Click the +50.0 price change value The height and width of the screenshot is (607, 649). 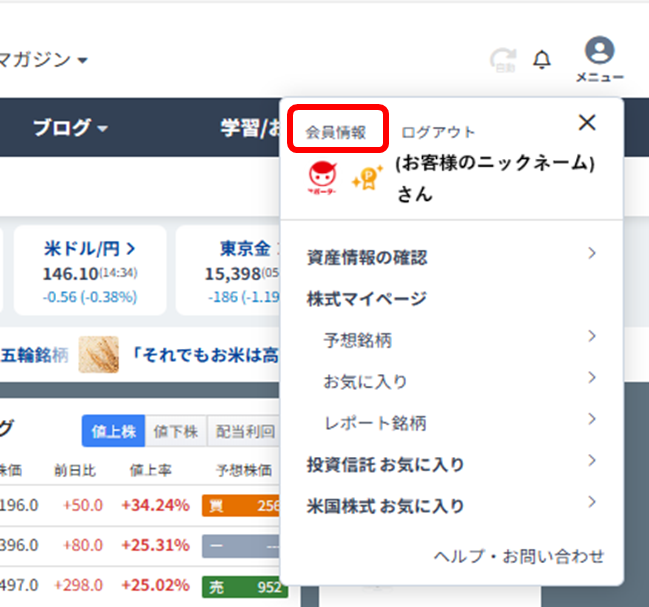click(x=82, y=505)
